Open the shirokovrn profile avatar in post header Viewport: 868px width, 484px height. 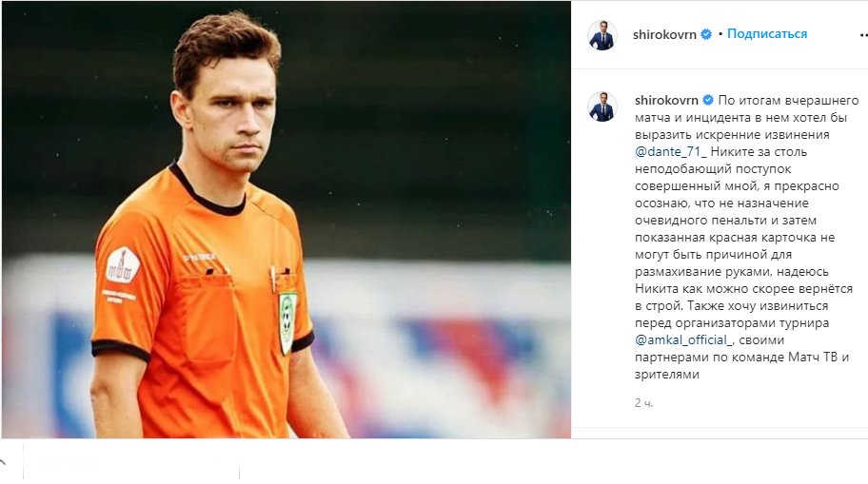tap(602, 34)
